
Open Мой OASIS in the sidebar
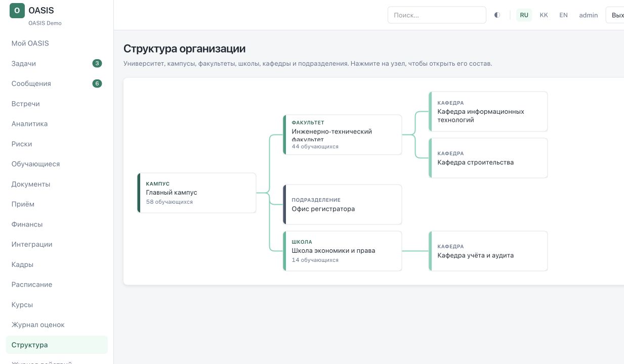pos(57,43)
